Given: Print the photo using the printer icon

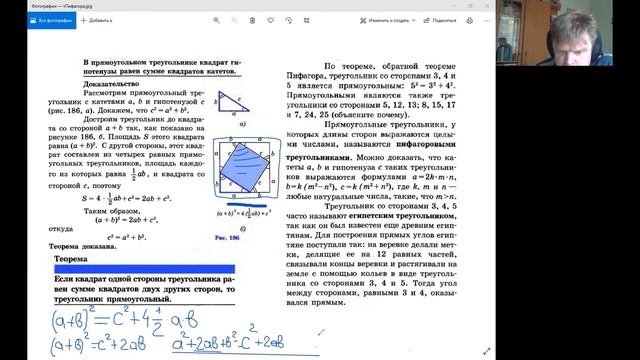Looking at the screenshot, I should 469,20.
